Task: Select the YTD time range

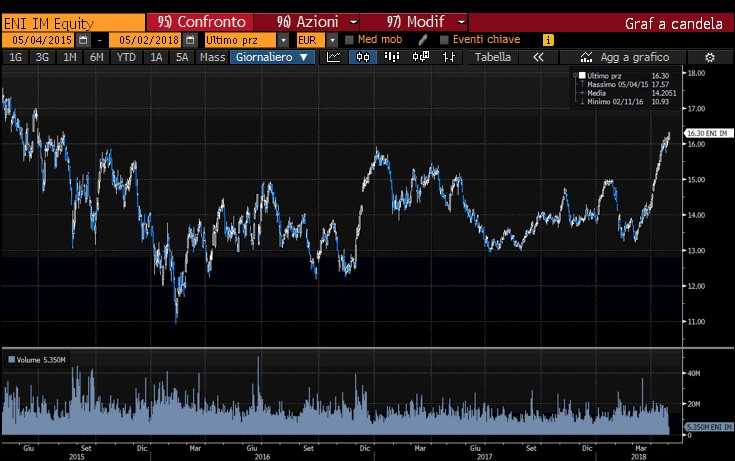Action: pos(126,57)
